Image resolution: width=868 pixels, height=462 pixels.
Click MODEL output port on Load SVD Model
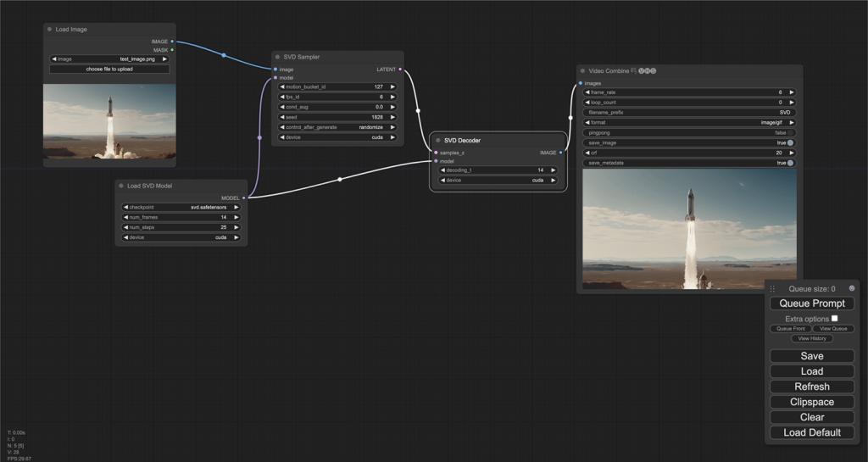click(x=244, y=198)
